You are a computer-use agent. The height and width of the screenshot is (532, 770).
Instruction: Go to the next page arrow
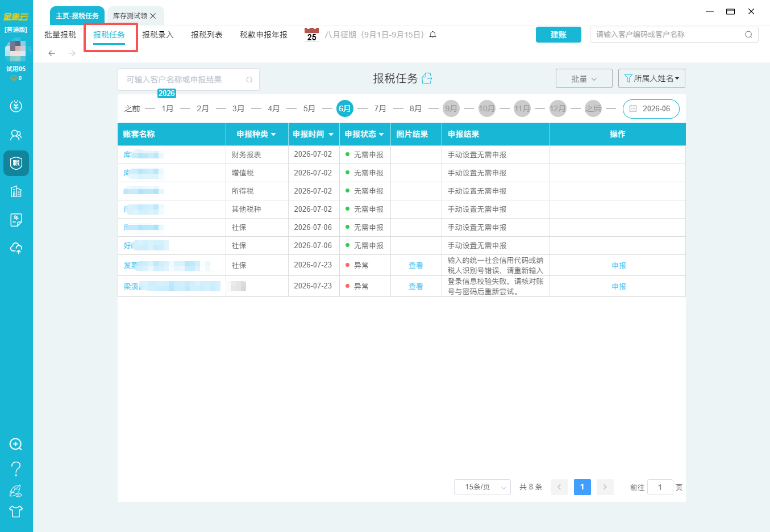[605, 487]
